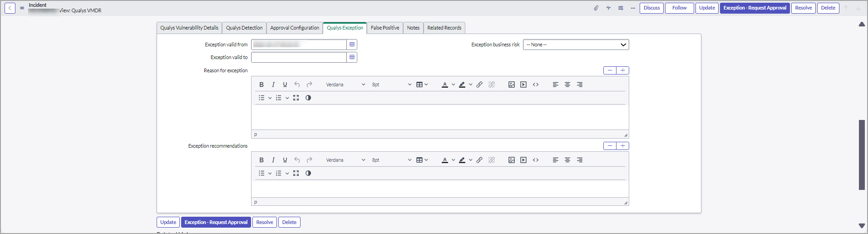Open Exception business risk dropdown
868x234 pixels.
[576, 45]
